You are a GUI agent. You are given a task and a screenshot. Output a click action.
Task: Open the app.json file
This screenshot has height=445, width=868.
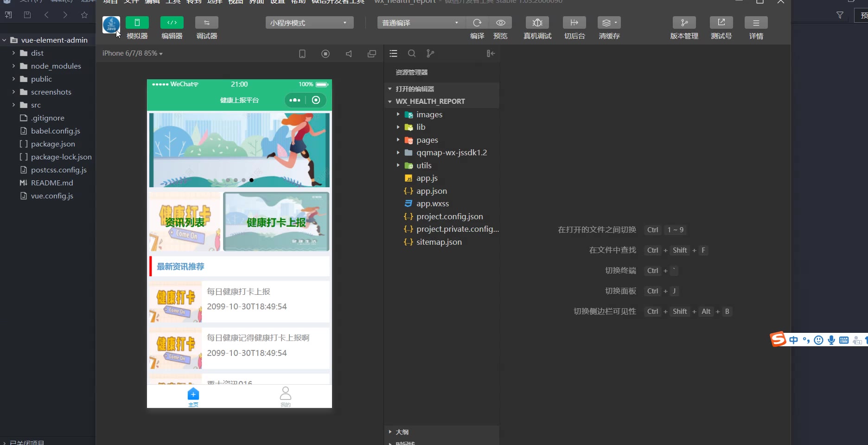pos(442,191)
